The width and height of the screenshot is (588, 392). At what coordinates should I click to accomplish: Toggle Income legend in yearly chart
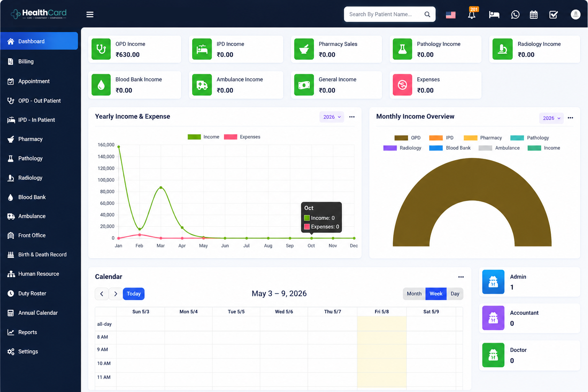coord(203,137)
